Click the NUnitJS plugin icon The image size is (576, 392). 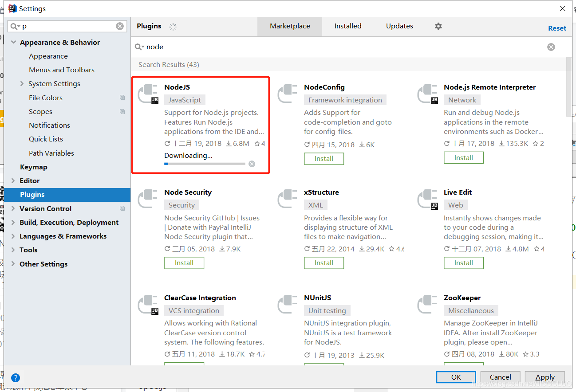tap(288, 305)
